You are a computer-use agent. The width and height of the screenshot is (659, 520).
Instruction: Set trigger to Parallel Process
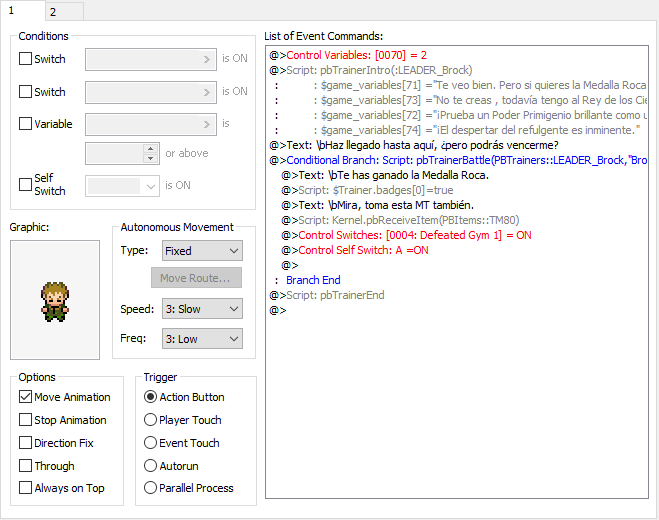click(x=151, y=489)
